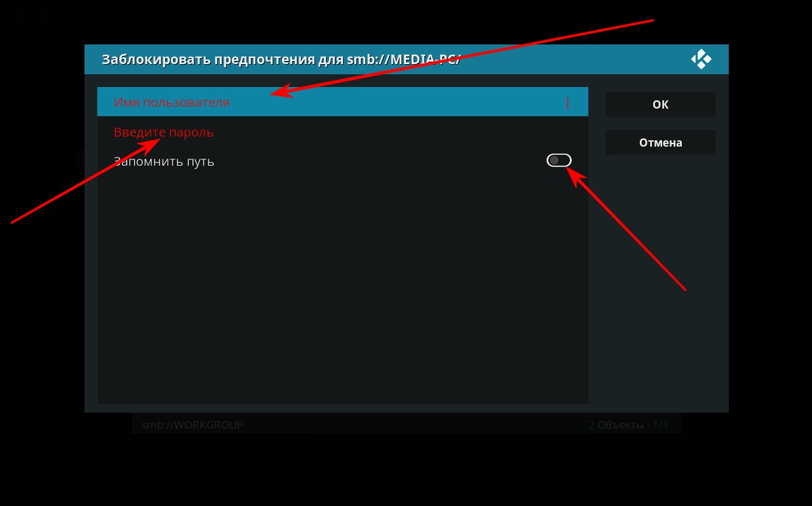The image size is (812, 506).
Task: Click the red text cursor in username row
Action: click(x=567, y=103)
